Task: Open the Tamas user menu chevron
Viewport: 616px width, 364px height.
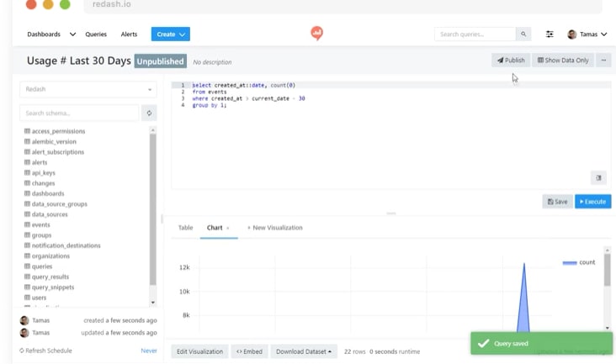Action: [x=604, y=34]
